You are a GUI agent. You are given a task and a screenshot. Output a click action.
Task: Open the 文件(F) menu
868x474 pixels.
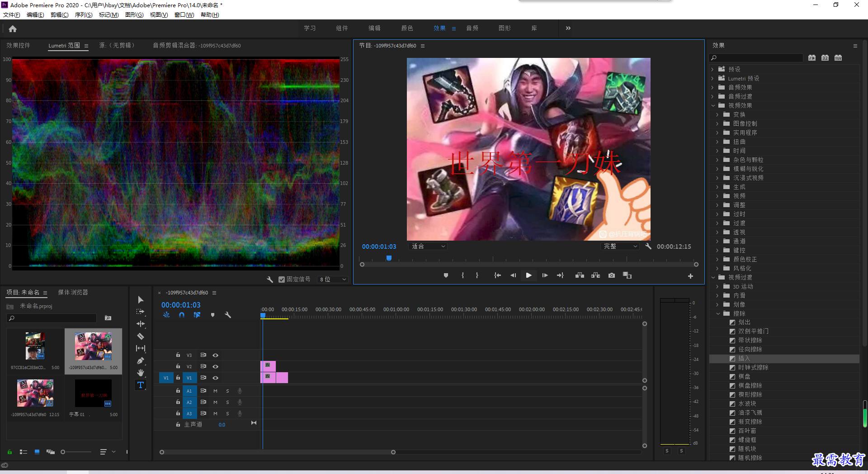12,15
